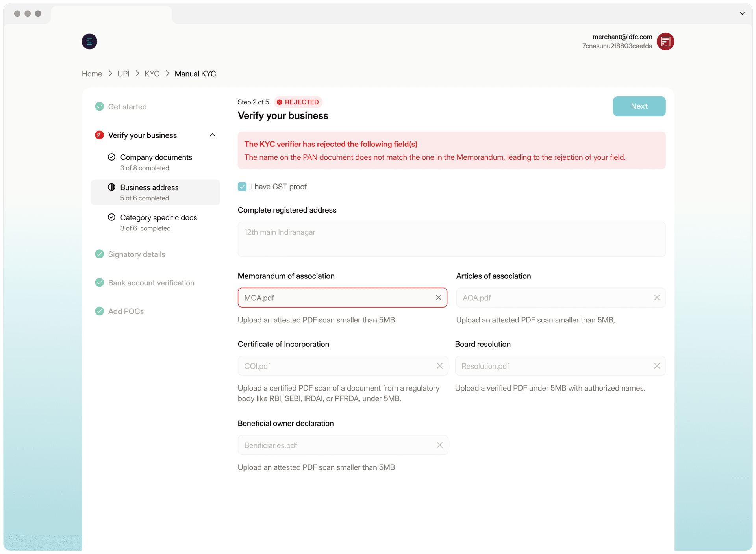Clear the COI.pdf file

[439, 366]
